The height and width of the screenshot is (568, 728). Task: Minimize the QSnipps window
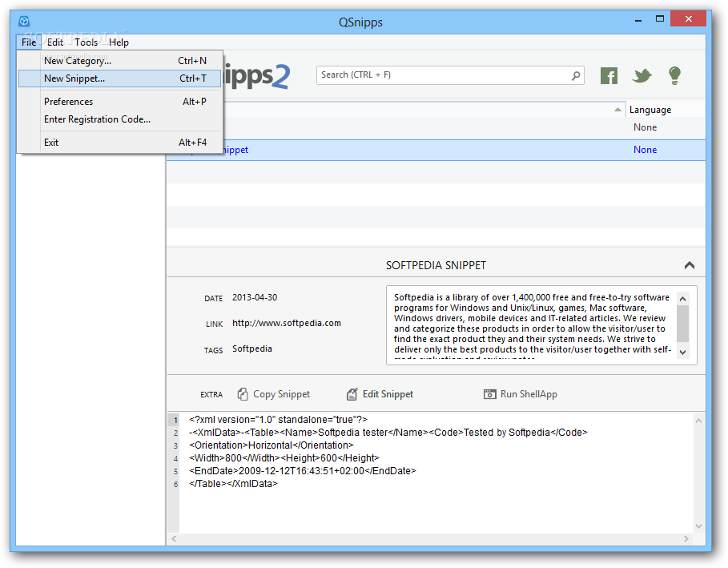pyautogui.click(x=638, y=20)
